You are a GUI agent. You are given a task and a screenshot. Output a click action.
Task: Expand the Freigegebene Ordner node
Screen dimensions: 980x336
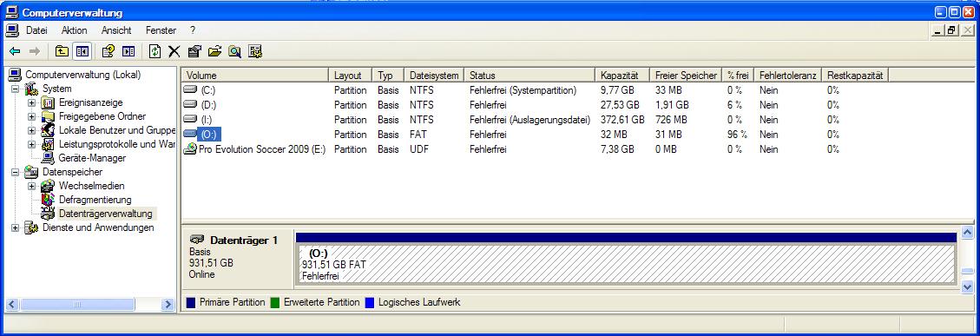(x=31, y=116)
